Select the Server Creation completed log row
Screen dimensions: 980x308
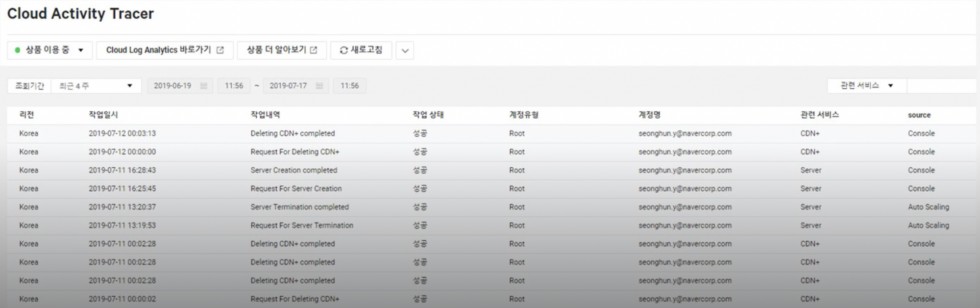[294, 170]
